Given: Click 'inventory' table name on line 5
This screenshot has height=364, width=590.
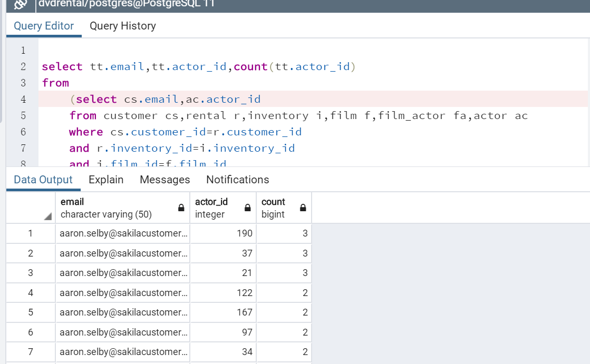Looking at the screenshot, I should (x=278, y=115).
